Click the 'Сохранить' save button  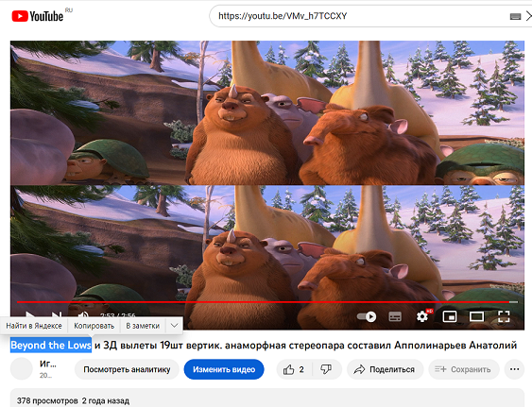[463, 369]
